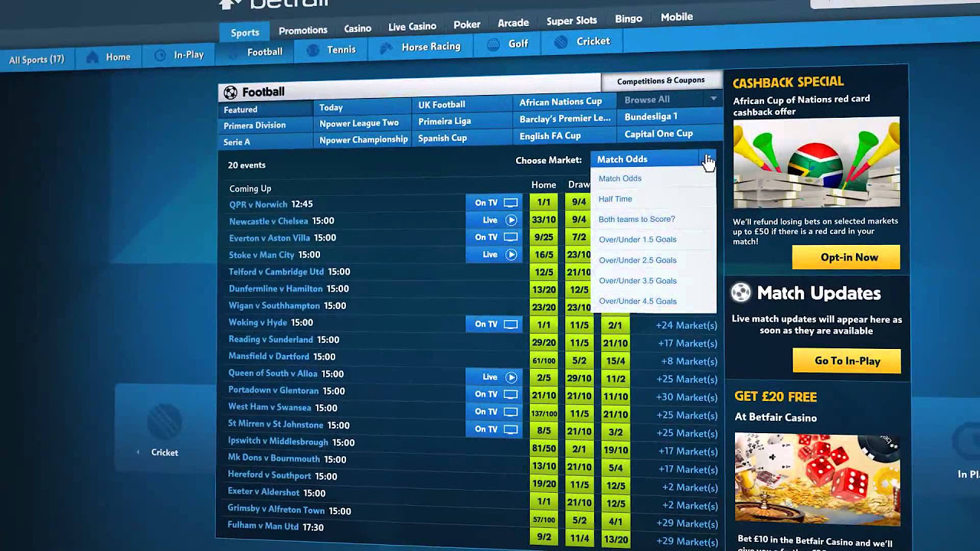Open the Fulham v Man Utd match
The image size is (980, 551).
263,527
